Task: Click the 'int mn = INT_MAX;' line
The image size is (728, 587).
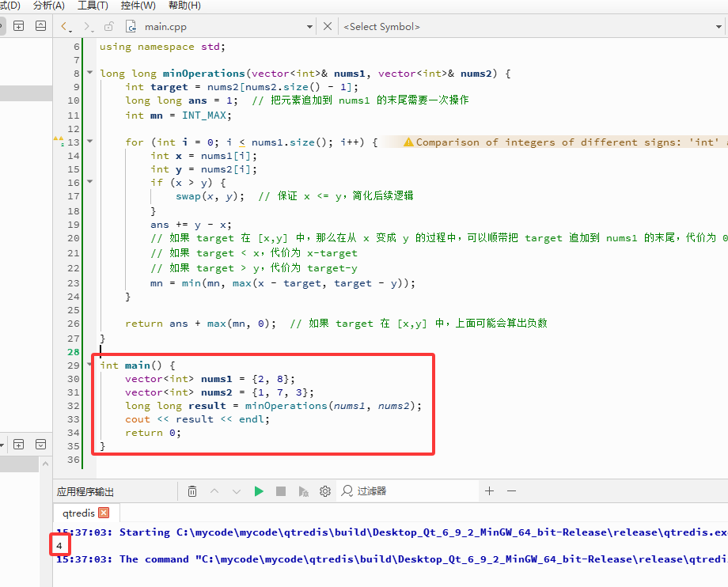Action: pyautogui.click(x=178, y=115)
